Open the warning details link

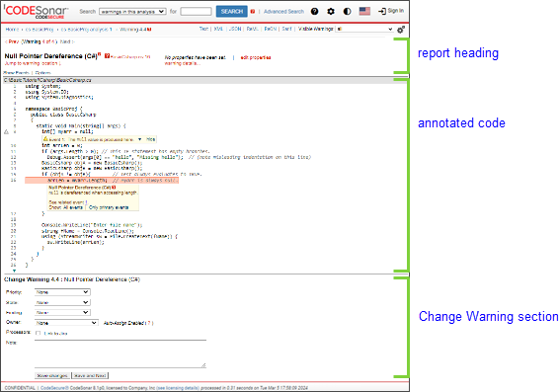[182, 63]
